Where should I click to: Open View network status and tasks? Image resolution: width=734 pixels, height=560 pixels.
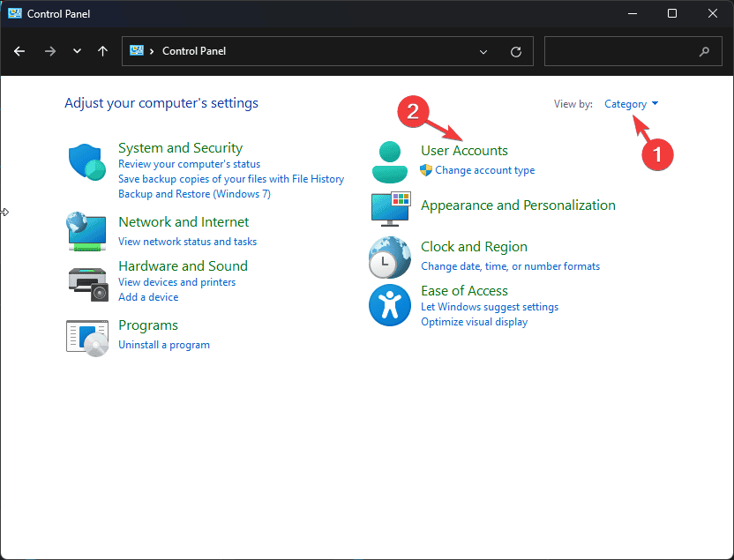188,242
